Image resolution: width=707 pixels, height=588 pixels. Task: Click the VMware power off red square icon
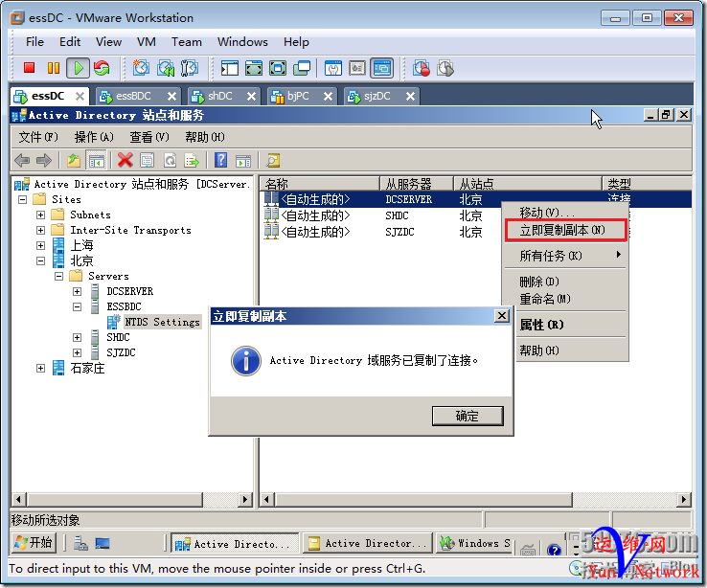coord(30,68)
